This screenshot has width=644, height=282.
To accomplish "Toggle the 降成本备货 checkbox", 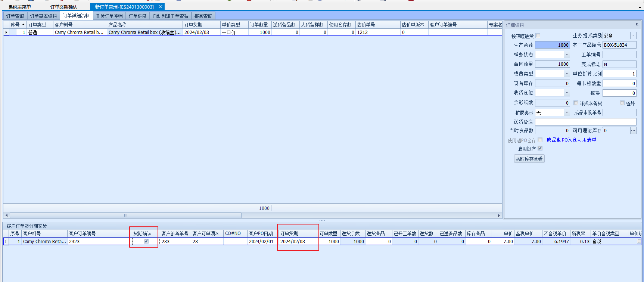I will (576, 103).
